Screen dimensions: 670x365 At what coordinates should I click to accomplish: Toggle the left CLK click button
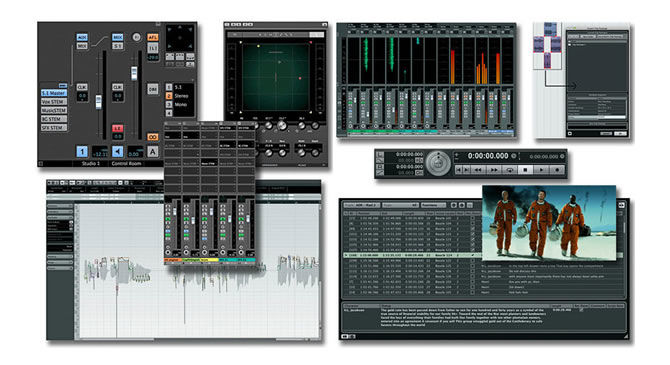coord(82,87)
